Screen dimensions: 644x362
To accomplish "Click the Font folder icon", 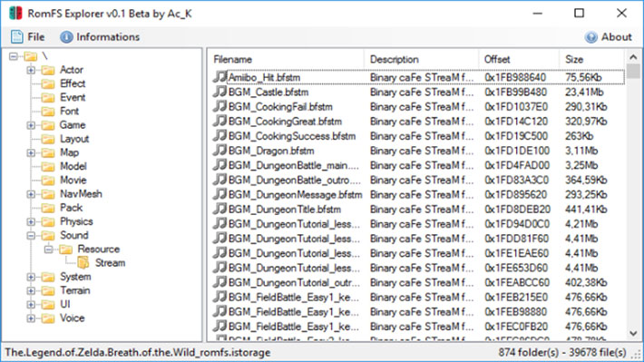I will (x=48, y=112).
